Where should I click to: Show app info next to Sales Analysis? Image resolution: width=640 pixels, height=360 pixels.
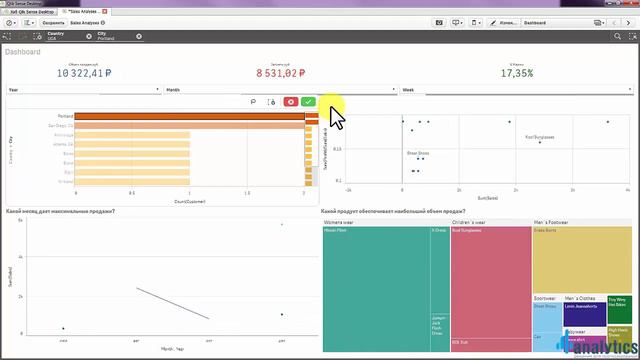pyautogui.click(x=103, y=23)
